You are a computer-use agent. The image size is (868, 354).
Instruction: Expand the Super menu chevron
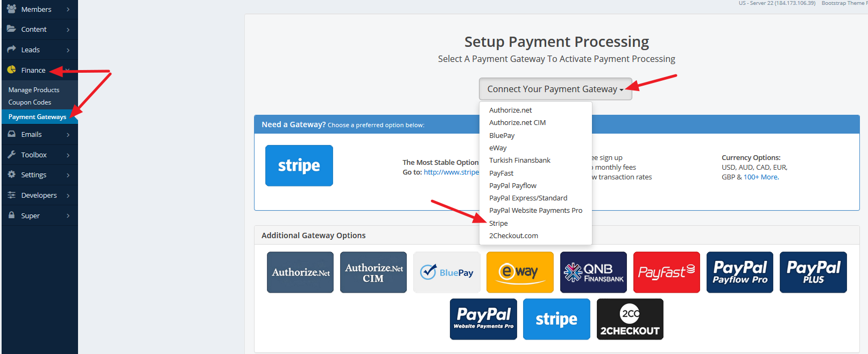(68, 216)
